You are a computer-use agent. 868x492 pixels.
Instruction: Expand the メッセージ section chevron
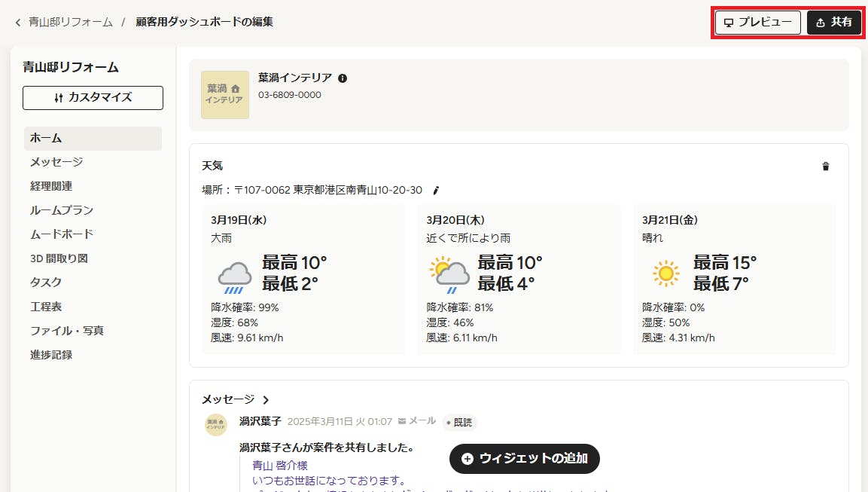click(266, 400)
